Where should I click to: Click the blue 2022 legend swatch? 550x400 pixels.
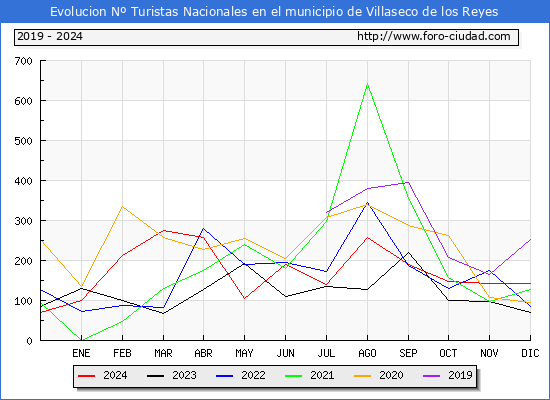(x=224, y=376)
